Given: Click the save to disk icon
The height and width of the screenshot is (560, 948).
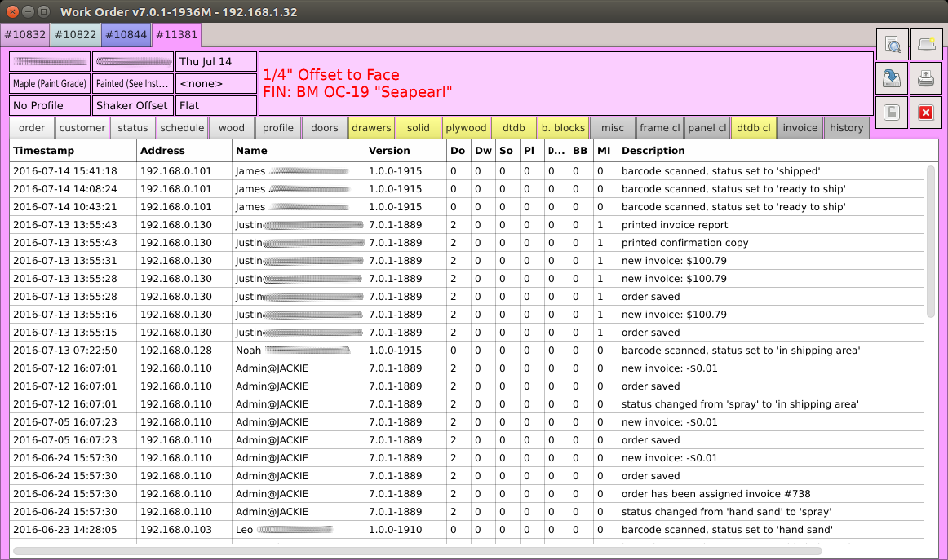Looking at the screenshot, I should click(892, 78).
